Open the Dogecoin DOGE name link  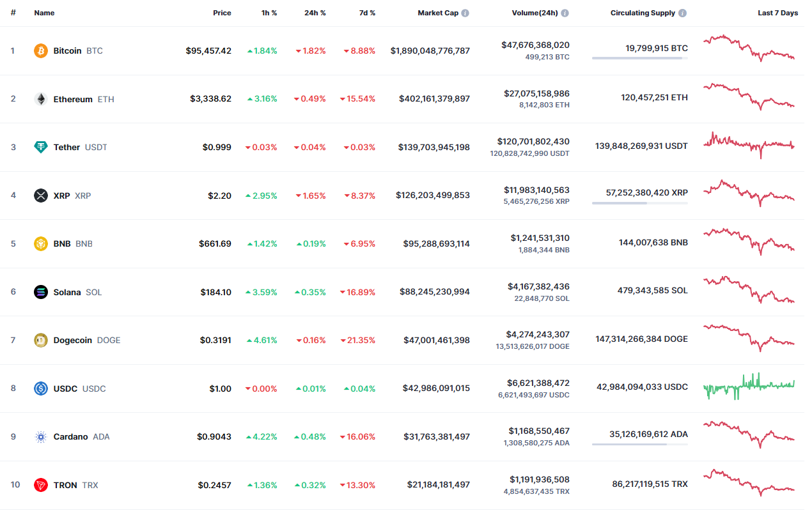[87, 340]
